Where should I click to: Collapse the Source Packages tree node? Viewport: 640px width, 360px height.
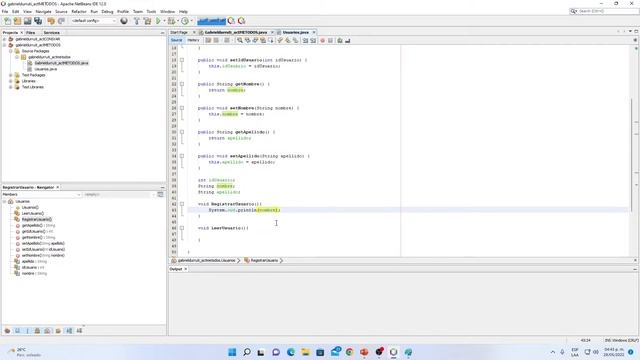[x=11, y=51]
